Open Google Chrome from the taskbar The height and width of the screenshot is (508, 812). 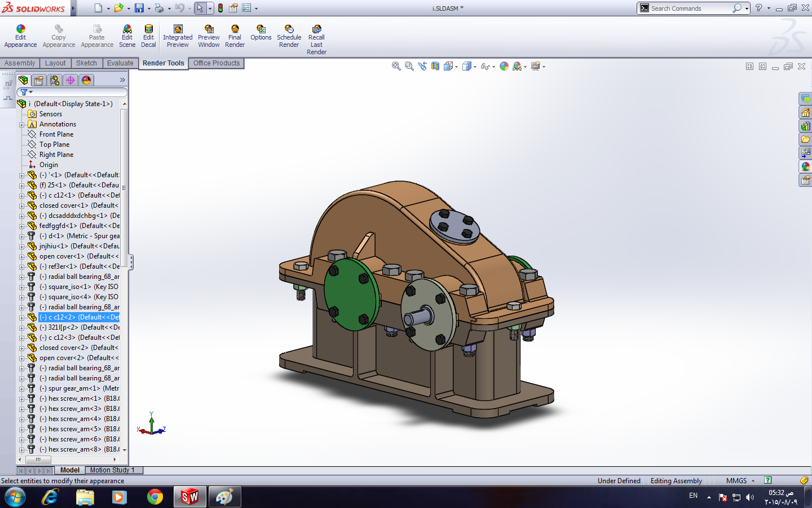(155, 497)
